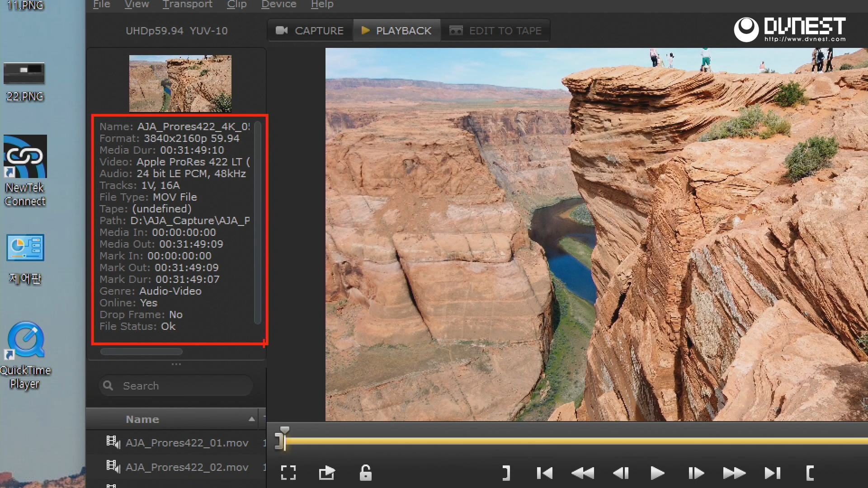
Task: Jump to clip start
Action: [x=544, y=473]
